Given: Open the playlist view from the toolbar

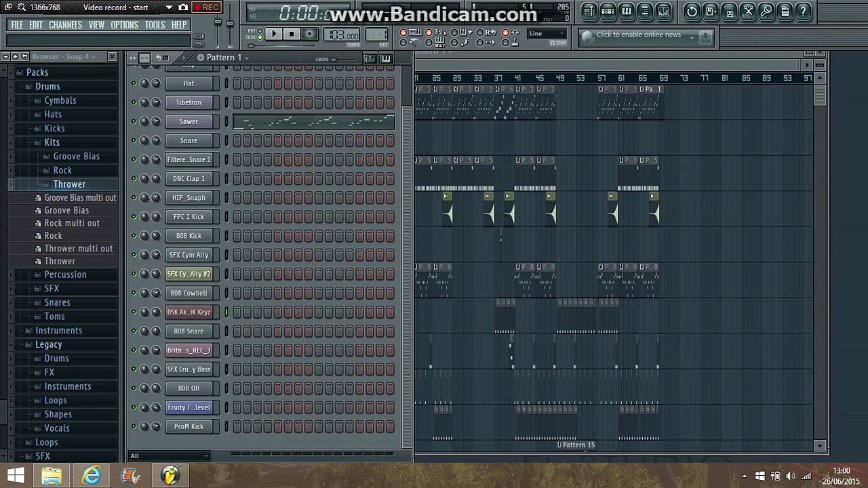Looking at the screenshot, I should pos(589,11).
